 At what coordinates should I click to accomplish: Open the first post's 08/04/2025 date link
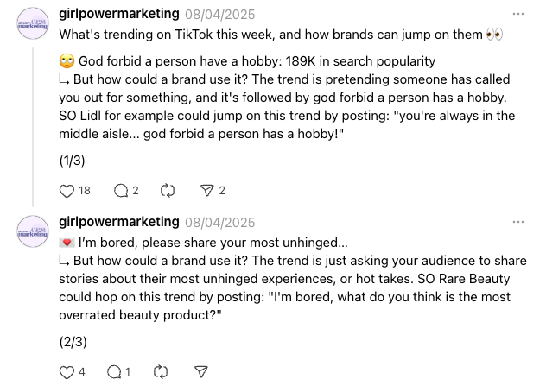point(219,15)
